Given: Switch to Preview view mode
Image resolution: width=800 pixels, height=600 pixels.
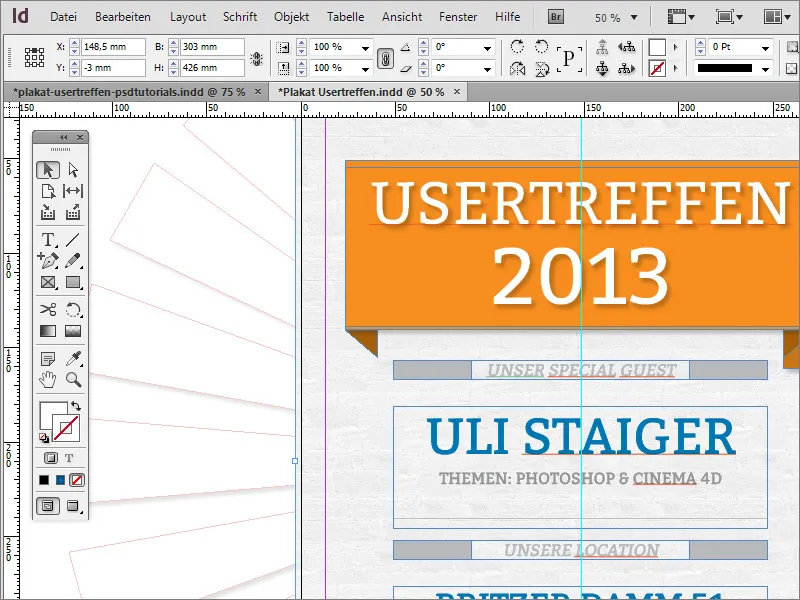Looking at the screenshot, I should [73, 506].
